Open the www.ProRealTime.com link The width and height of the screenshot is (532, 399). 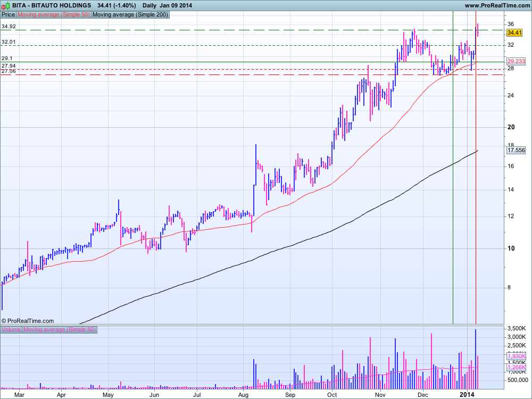point(497,5)
